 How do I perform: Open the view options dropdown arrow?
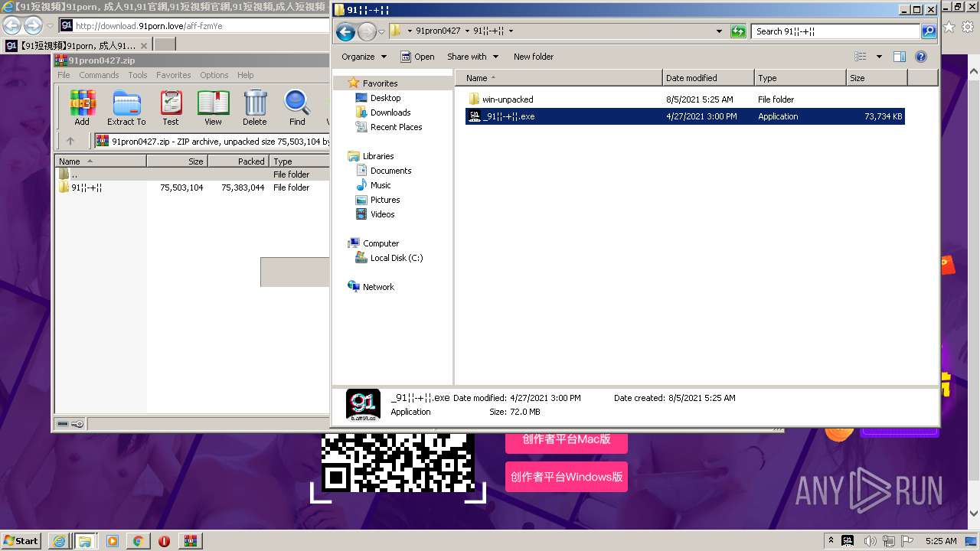(x=879, y=57)
